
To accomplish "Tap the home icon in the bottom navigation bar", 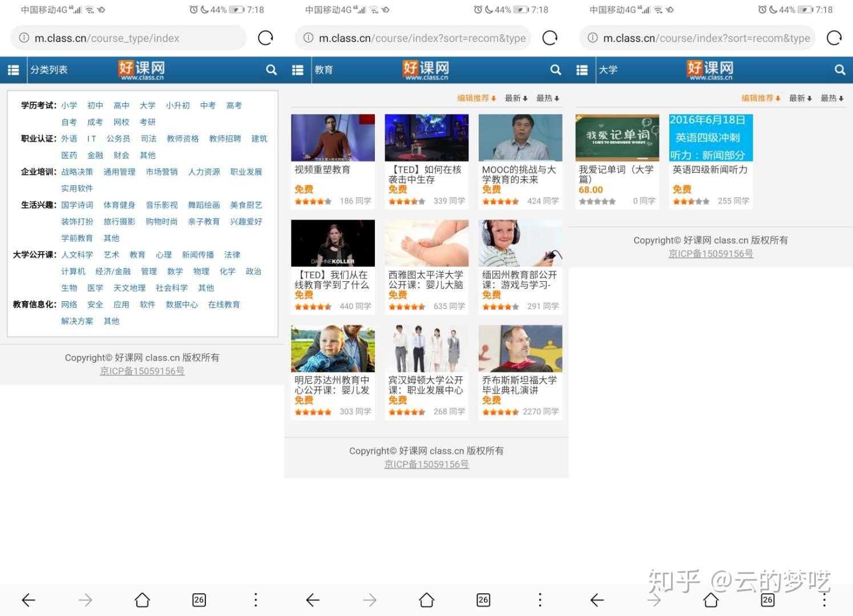I will pos(142,599).
